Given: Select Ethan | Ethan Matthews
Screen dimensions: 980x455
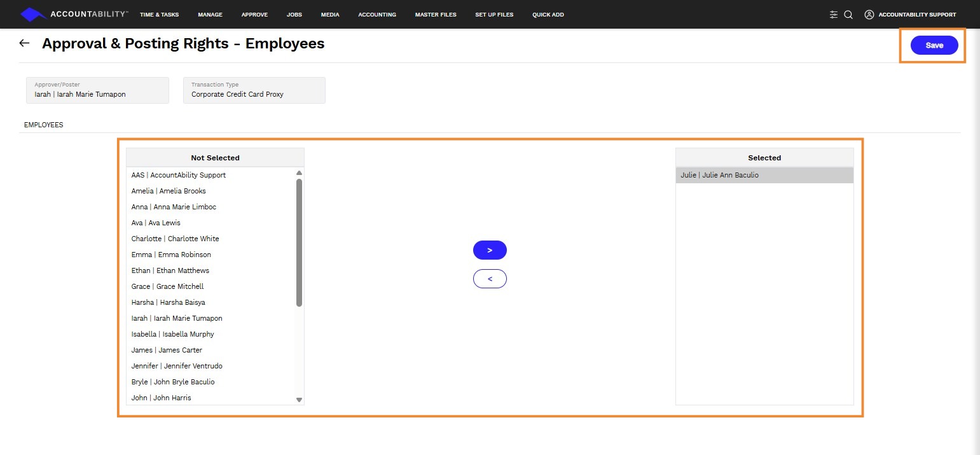Looking at the screenshot, I should click(x=210, y=270).
